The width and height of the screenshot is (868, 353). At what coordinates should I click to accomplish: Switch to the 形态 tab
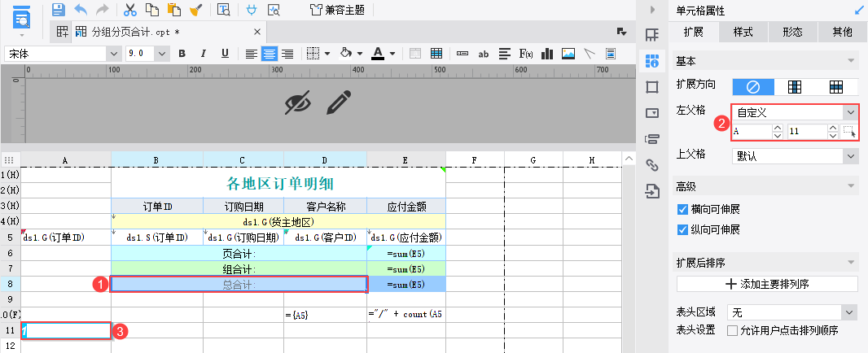793,32
